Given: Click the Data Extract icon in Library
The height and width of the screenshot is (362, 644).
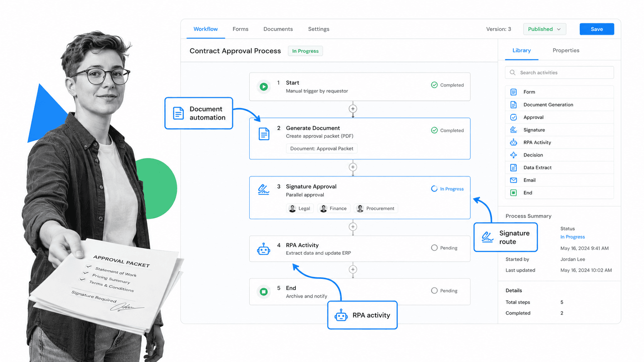Looking at the screenshot, I should (513, 167).
